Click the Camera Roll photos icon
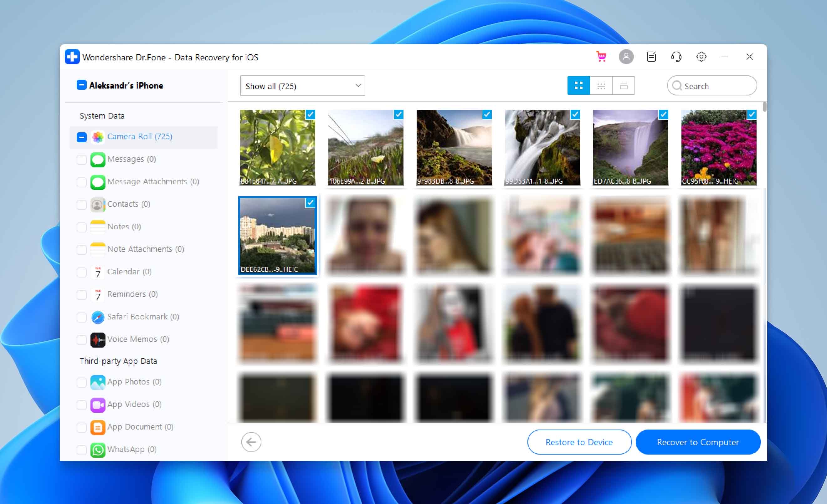This screenshot has width=827, height=504. tap(98, 137)
